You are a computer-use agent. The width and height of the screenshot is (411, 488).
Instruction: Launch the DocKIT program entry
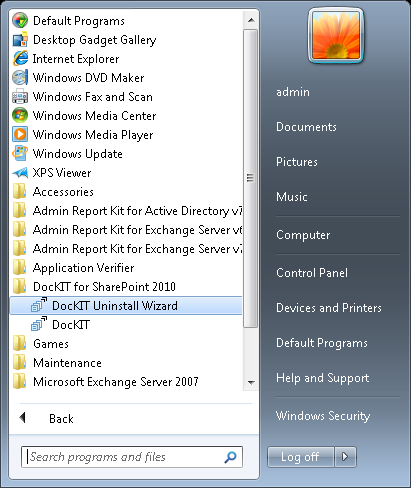pos(126,325)
